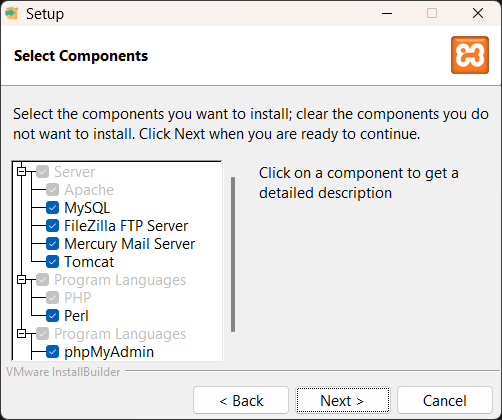The width and height of the screenshot is (502, 420).
Task: Click the component list vertical scrollbar
Action: point(233,254)
